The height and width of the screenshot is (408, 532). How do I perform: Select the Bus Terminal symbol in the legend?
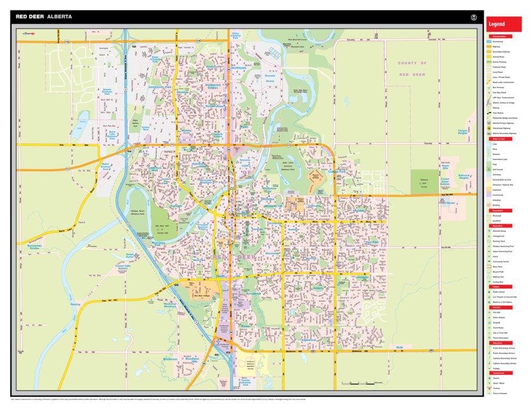tap(488, 88)
